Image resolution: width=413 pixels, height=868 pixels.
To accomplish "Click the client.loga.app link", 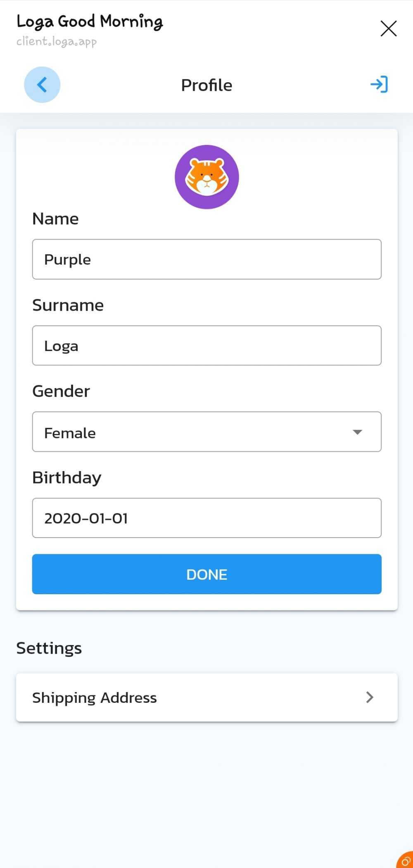I will click(57, 41).
